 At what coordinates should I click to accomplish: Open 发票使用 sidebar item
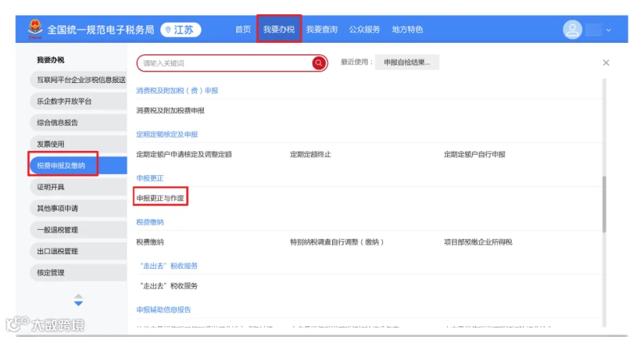[x=79, y=144]
